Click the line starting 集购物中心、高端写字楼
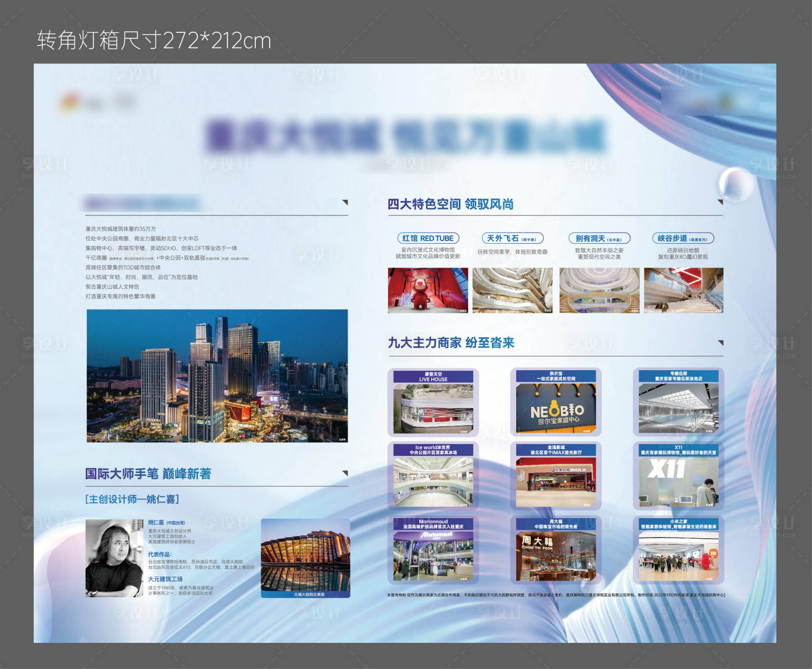The image size is (812, 669). pyautogui.click(x=161, y=248)
